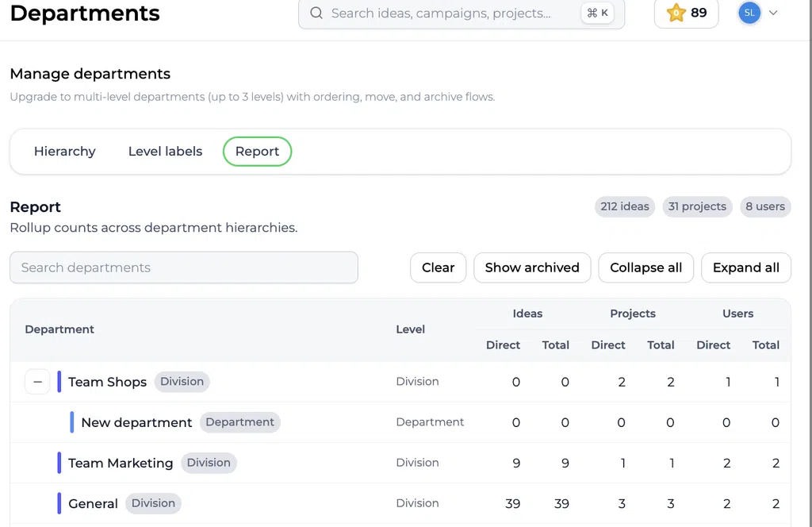The image size is (812, 527).
Task: Click the Clear button
Action: 438,268
